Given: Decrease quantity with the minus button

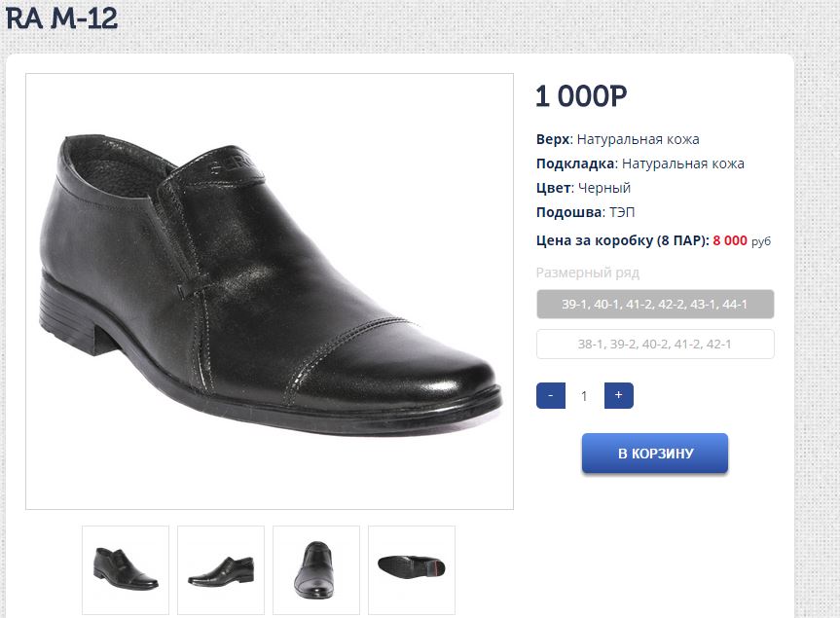Looking at the screenshot, I should (551, 396).
